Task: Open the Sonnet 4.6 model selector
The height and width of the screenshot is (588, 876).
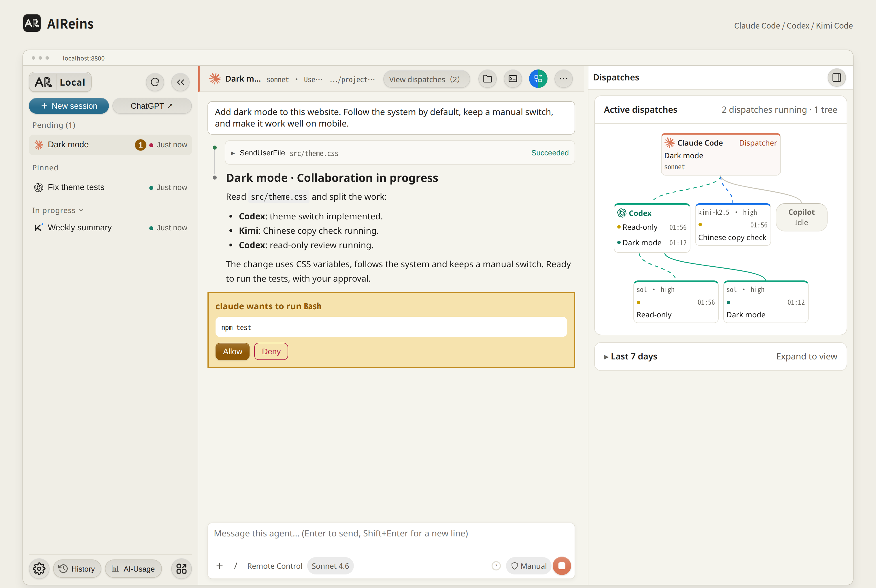Action: tap(330, 566)
